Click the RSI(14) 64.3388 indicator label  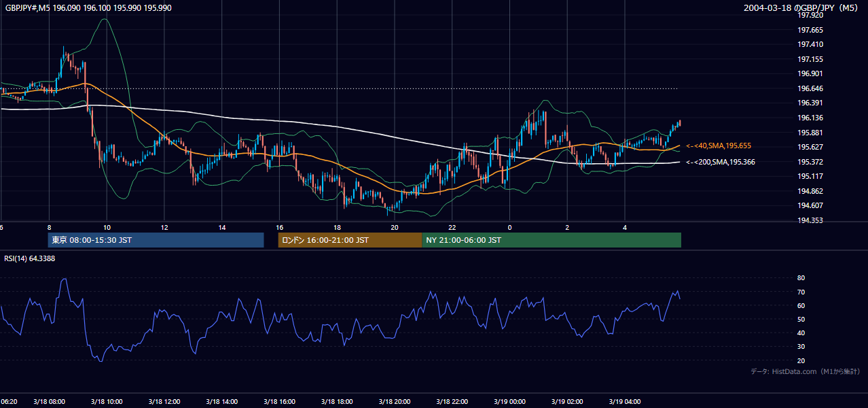(x=30, y=258)
